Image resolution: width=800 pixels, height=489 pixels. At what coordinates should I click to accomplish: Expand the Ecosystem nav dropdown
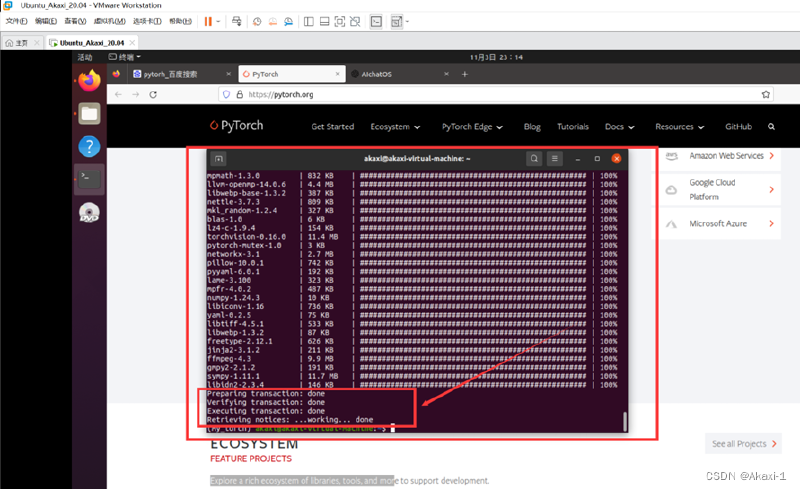(395, 127)
